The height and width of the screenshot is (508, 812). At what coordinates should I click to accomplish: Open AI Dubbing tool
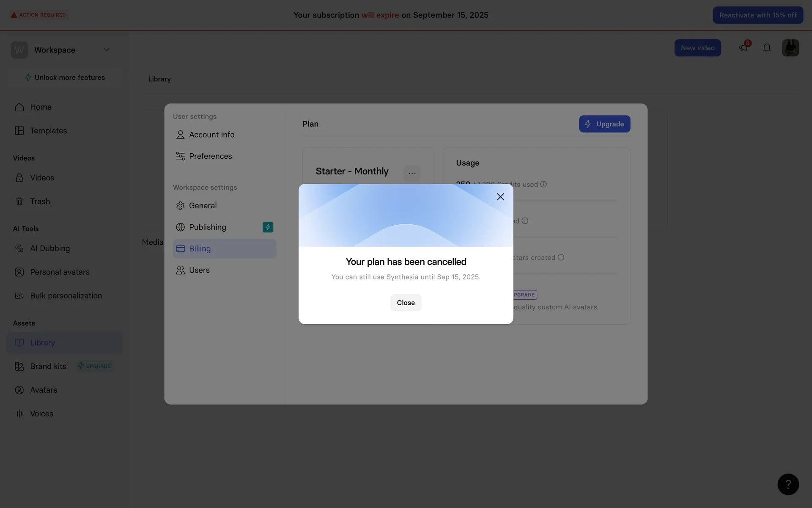[64, 248]
